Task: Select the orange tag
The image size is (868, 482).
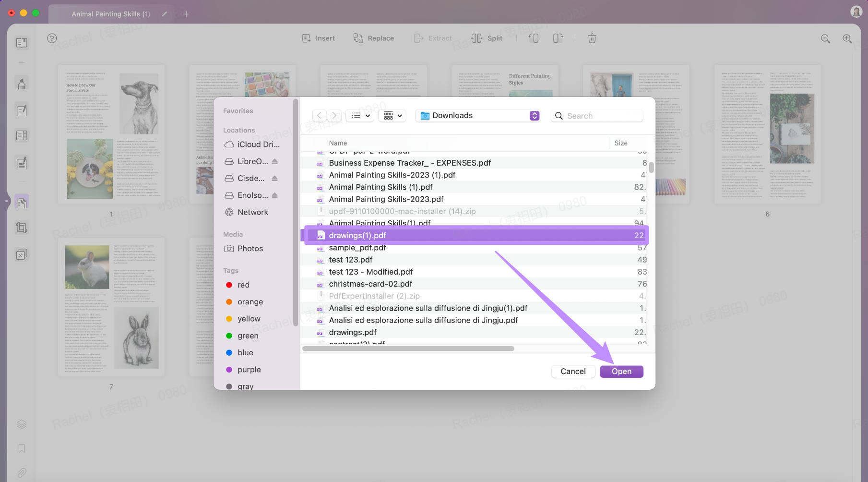Action: (x=244, y=301)
